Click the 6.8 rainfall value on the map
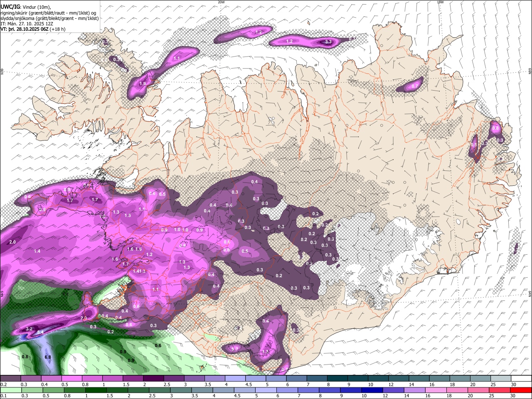532x399 pixels. 47,357
